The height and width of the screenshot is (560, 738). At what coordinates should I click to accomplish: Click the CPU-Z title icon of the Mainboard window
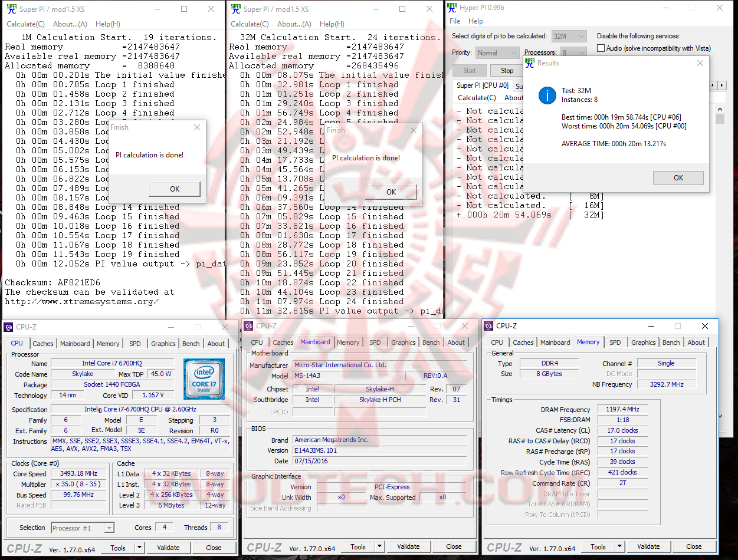click(x=249, y=325)
